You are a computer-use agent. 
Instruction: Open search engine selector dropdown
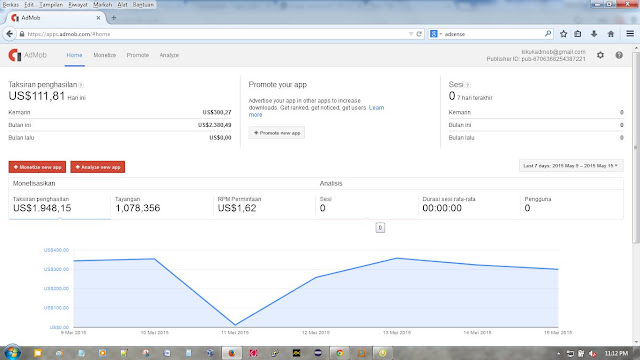tap(436, 34)
